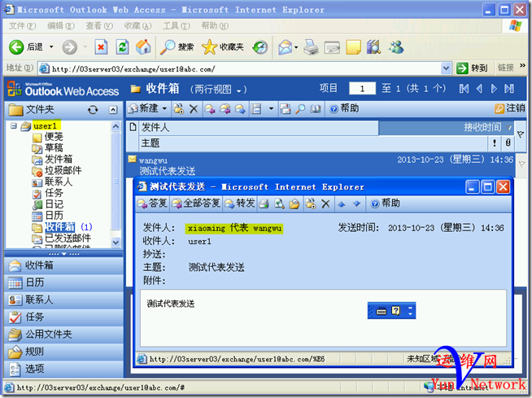
Task: Open Back button history dropdown
Action: 51,47
